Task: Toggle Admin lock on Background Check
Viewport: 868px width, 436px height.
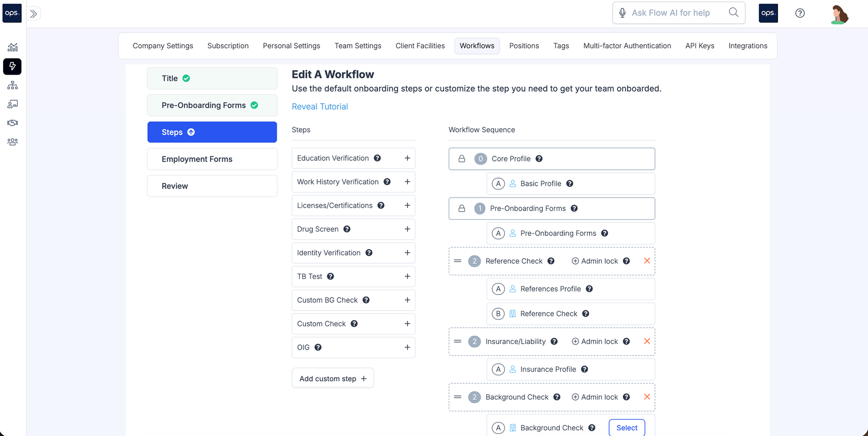Action: click(x=595, y=397)
